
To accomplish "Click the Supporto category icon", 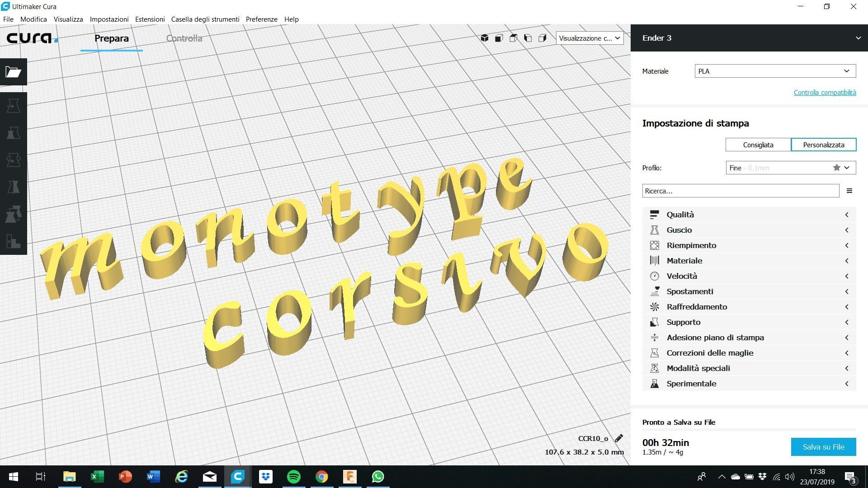I will [654, 322].
